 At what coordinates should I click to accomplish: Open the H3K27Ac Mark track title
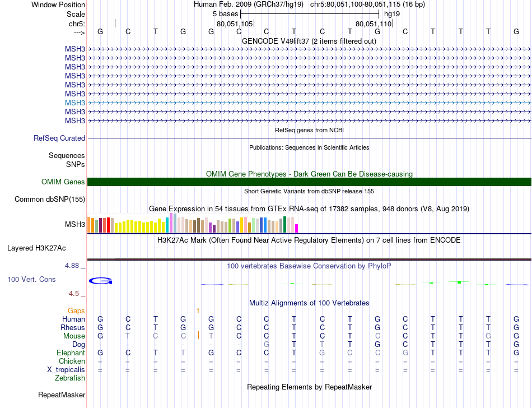309,240
